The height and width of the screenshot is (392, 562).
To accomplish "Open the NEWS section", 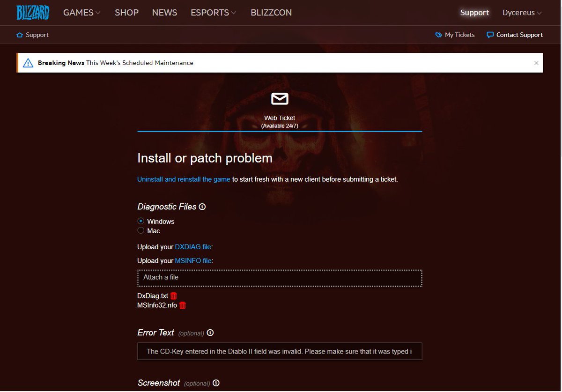I will pyautogui.click(x=164, y=13).
